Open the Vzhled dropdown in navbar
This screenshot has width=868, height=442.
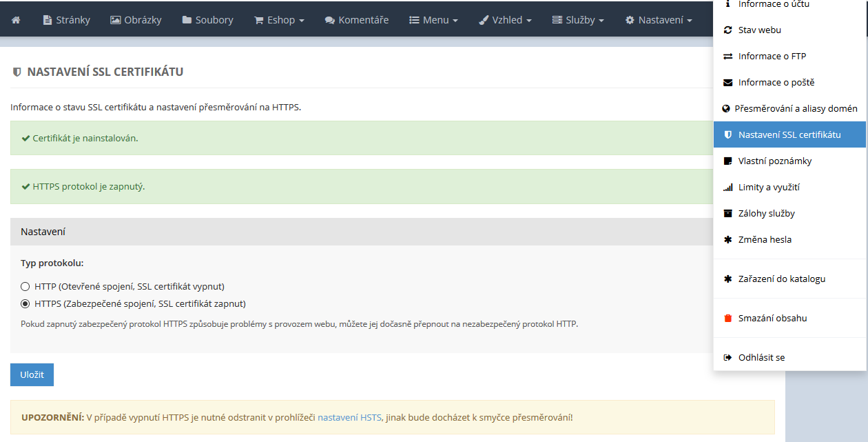(x=505, y=20)
